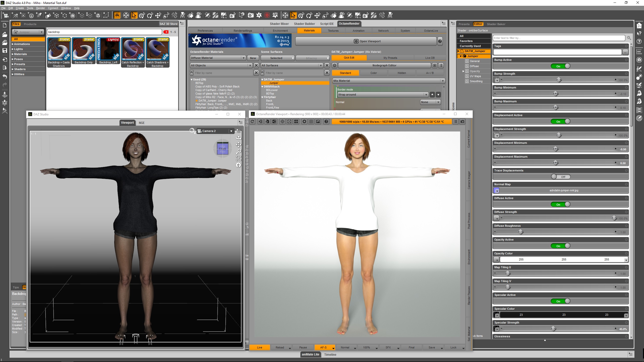Click the zoom magnifier icon in DAZ viewport

coord(238,151)
